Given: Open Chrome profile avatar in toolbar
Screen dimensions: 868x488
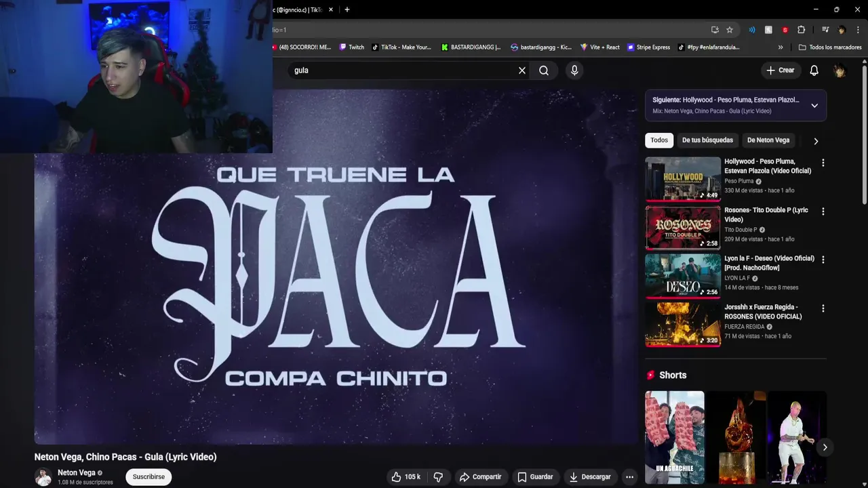Looking at the screenshot, I should [842, 30].
